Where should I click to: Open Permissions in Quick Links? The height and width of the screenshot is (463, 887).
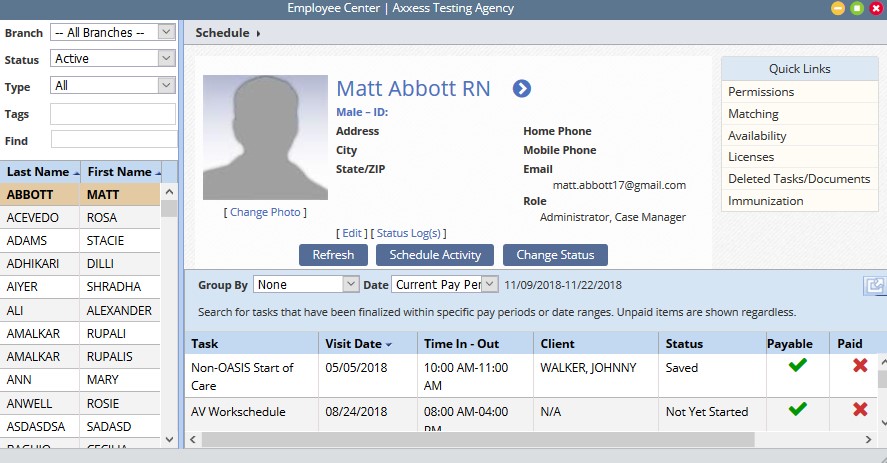[x=761, y=92]
